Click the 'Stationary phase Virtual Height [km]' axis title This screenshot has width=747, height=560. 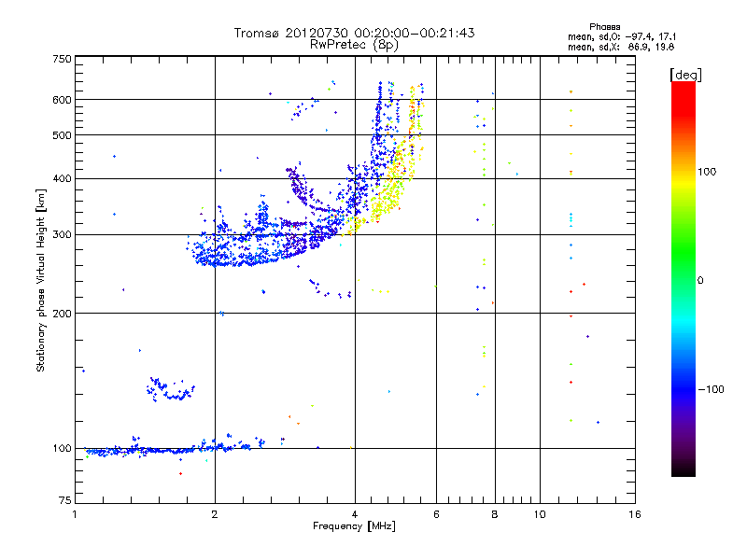(41, 280)
